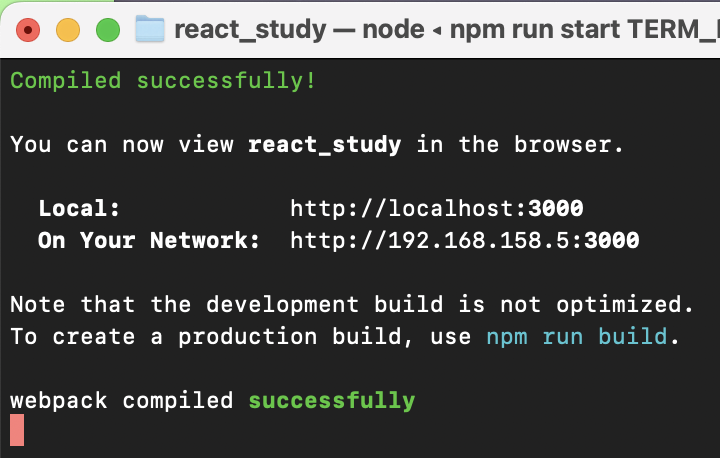Open the http://localhost:3000 URL

pyautogui.click(x=437, y=209)
